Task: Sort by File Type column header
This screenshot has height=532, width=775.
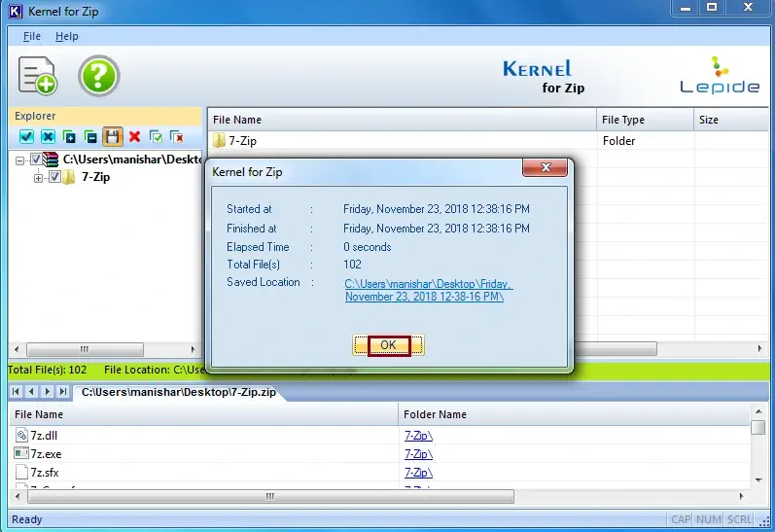Action: pyautogui.click(x=645, y=120)
